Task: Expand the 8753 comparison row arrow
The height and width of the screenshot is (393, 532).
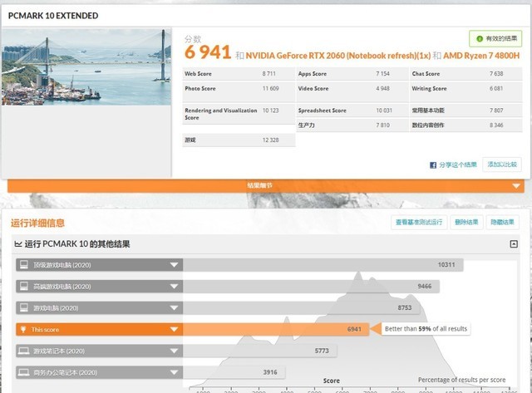Action: click(x=174, y=308)
